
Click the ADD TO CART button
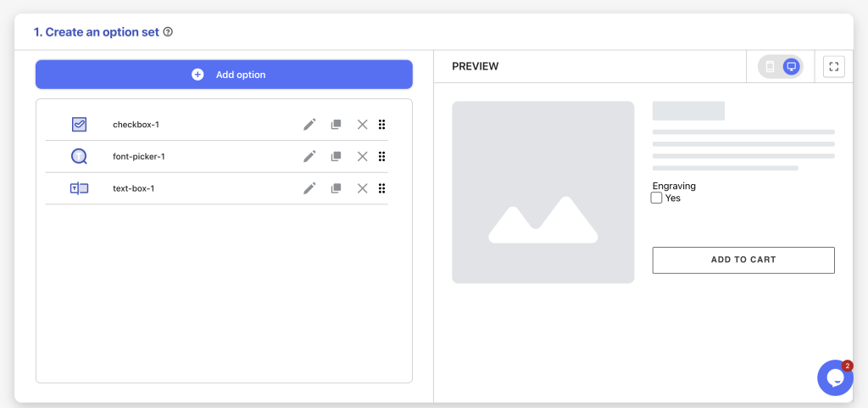pyautogui.click(x=743, y=260)
